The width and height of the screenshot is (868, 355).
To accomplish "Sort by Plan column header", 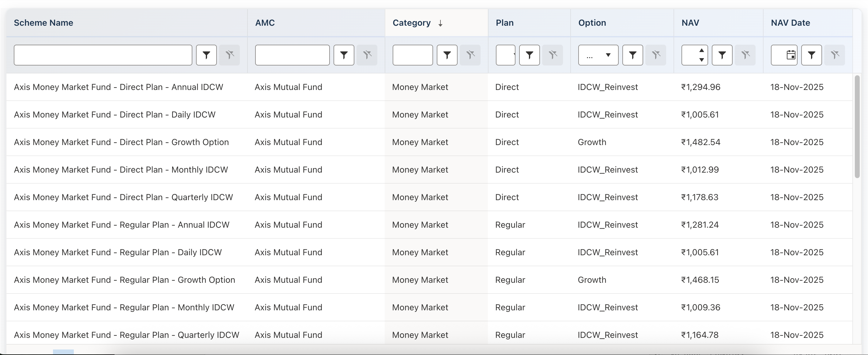I will pyautogui.click(x=504, y=23).
